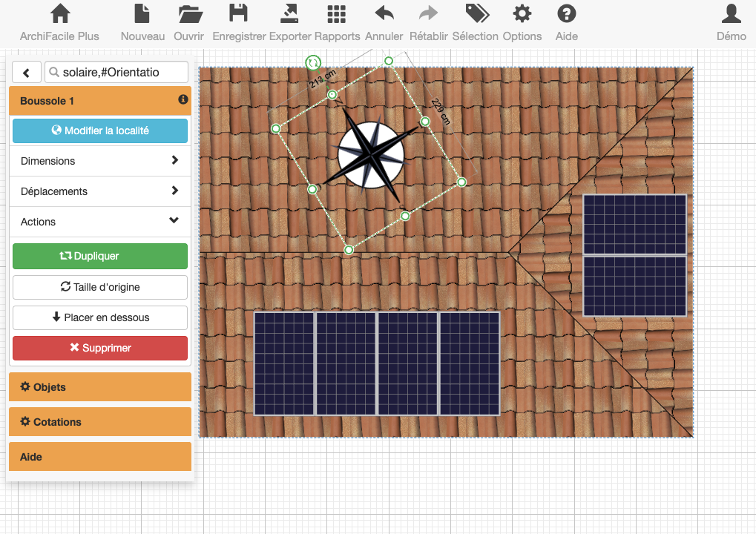This screenshot has height=534, width=756.
Task: Open the Objets panel tab
Action: tap(99, 387)
